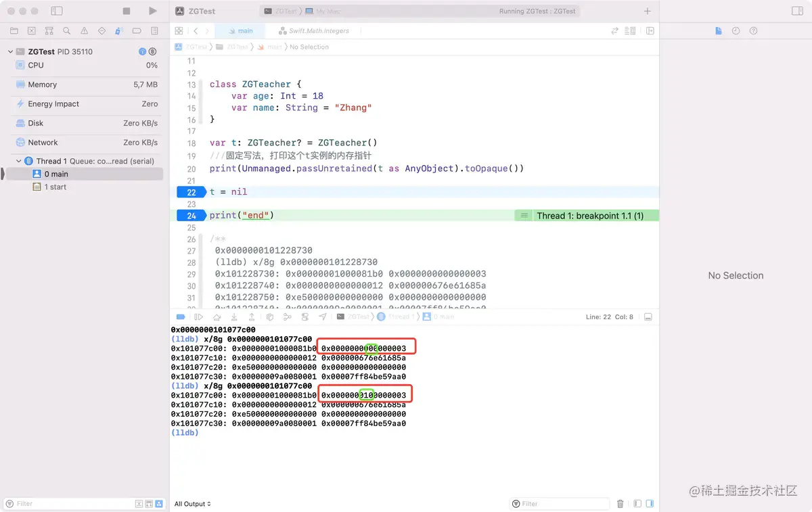
Task: Click the console Filter field
Action: pyautogui.click(x=560, y=504)
